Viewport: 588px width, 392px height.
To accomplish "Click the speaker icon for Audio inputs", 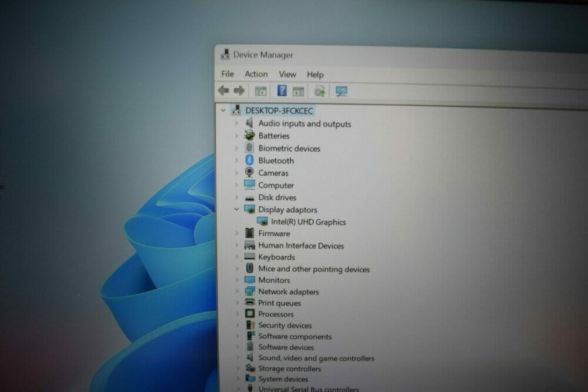I will click(x=249, y=123).
